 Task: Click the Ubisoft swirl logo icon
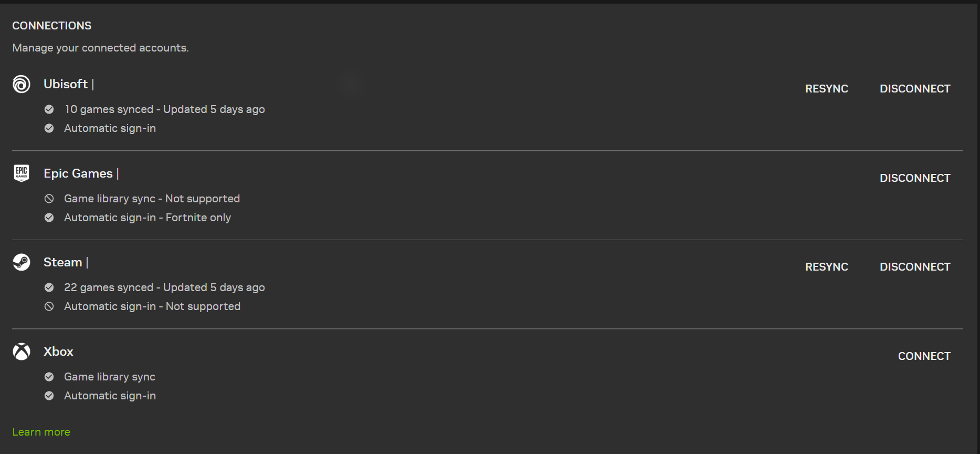click(x=22, y=84)
